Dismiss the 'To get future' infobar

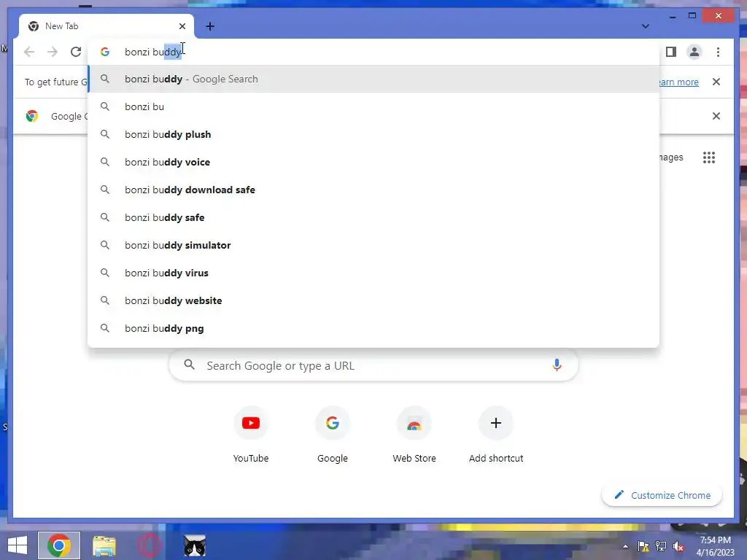(716, 82)
